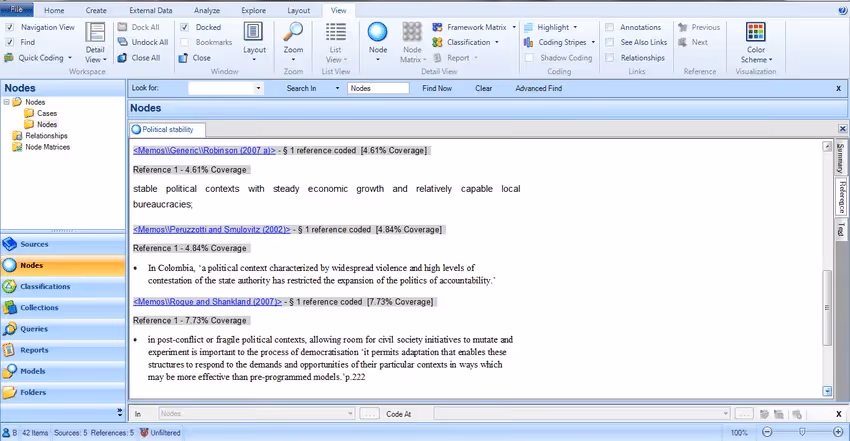Click the Search In Nodes field

coord(378,88)
